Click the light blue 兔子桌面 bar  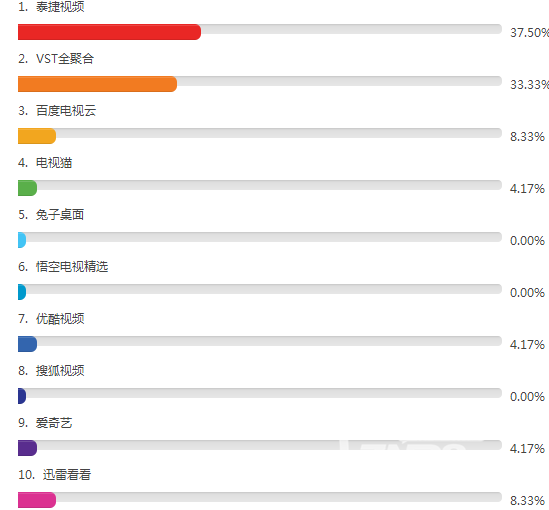(x=22, y=240)
